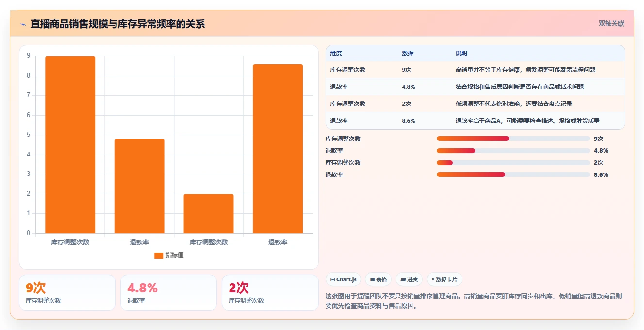Click the 维度 column header
Image resolution: width=644 pixels, height=330 pixels.
point(336,53)
